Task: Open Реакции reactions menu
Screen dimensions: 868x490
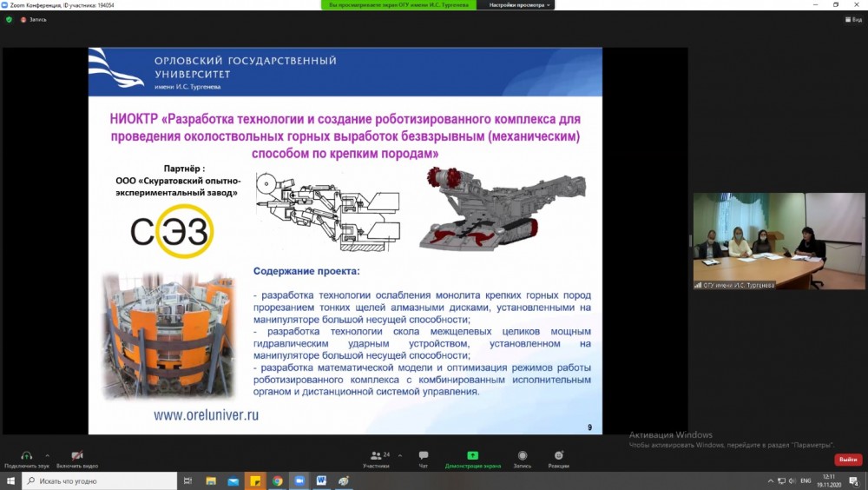Action: tap(558, 456)
